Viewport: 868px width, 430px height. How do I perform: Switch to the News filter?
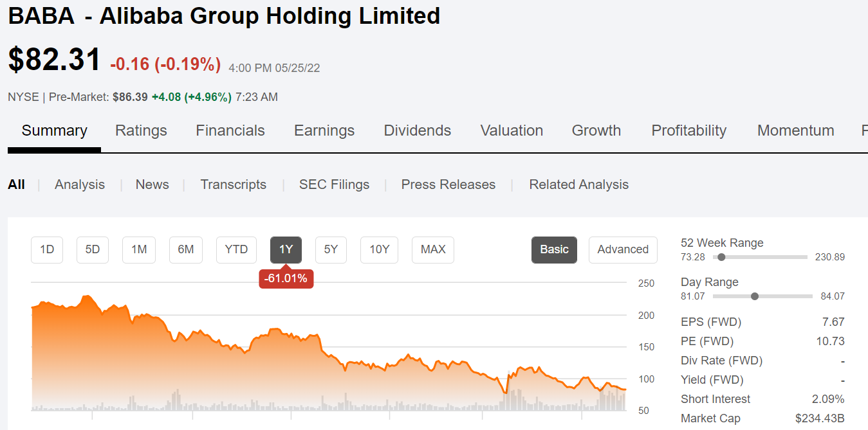pos(152,184)
